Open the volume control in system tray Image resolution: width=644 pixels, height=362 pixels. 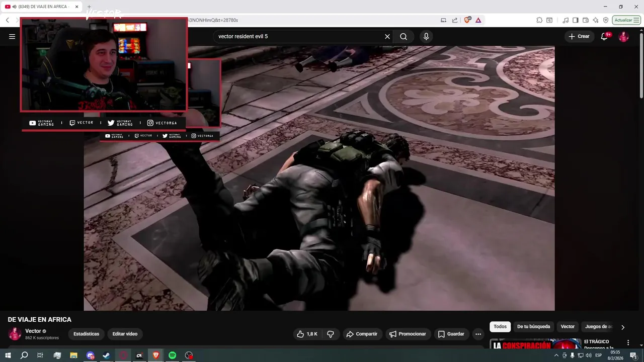[x=589, y=355]
